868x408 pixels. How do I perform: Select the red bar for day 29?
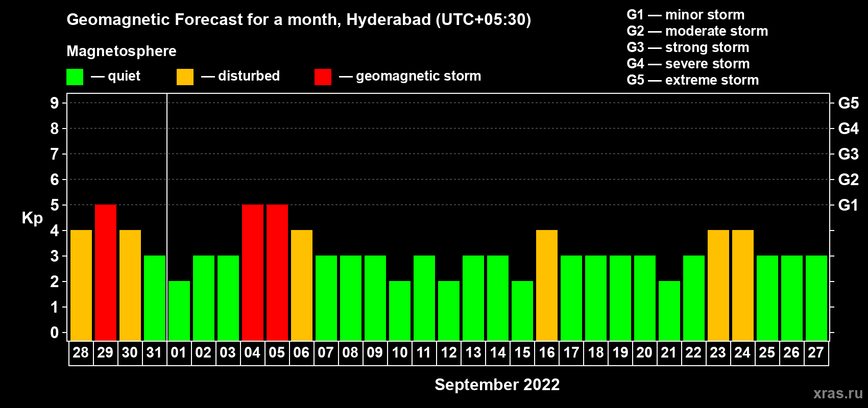pyautogui.click(x=106, y=273)
